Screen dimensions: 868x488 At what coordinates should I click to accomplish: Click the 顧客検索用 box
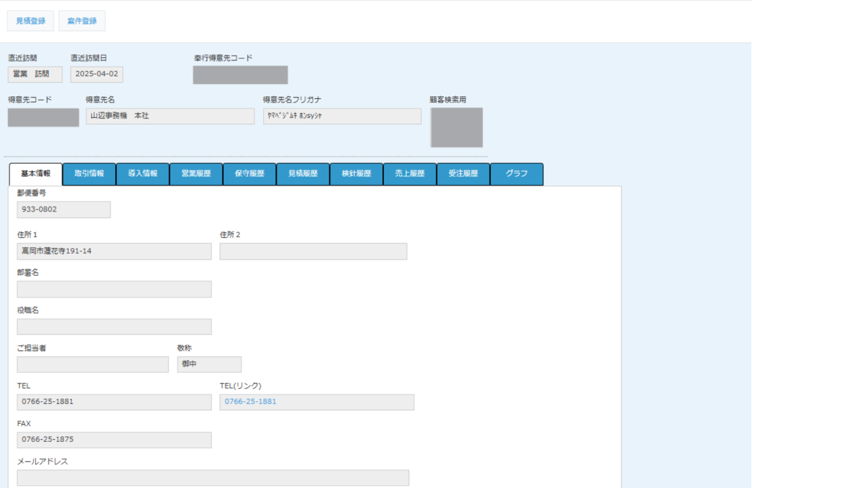tap(457, 127)
